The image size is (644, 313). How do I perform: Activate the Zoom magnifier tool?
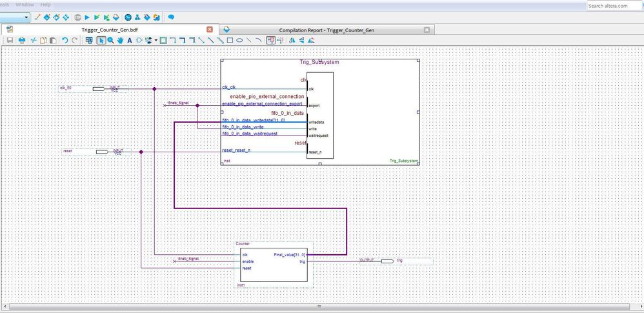coord(110,40)
